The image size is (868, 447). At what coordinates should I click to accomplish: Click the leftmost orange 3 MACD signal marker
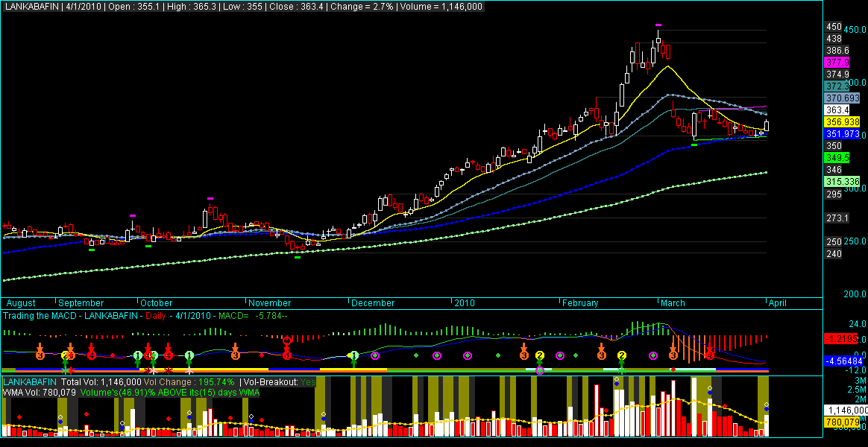pyautogui.click(x=40, y=355)
